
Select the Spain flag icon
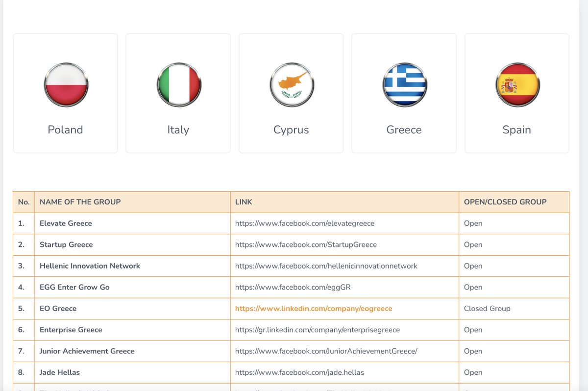(x=517, y=85)
